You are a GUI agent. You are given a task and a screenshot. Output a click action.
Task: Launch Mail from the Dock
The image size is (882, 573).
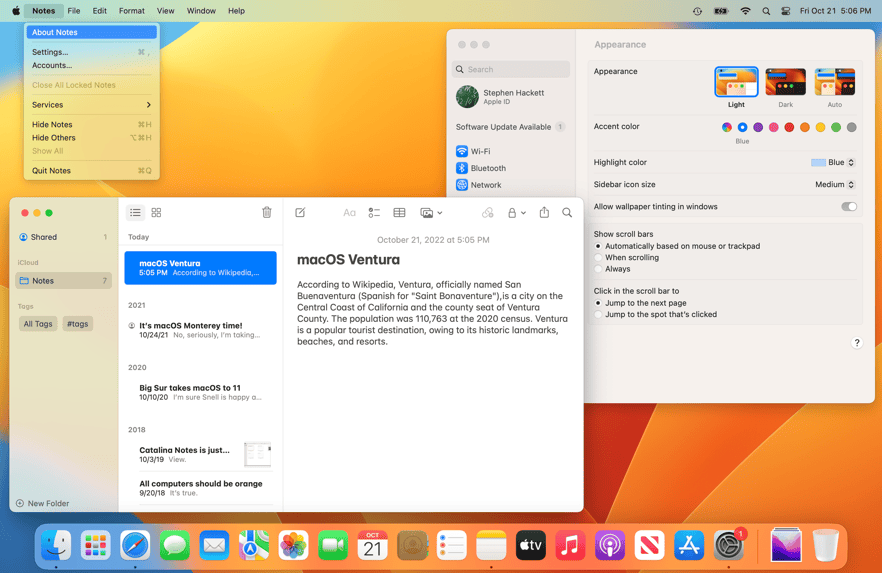click(x=214, y=545)
